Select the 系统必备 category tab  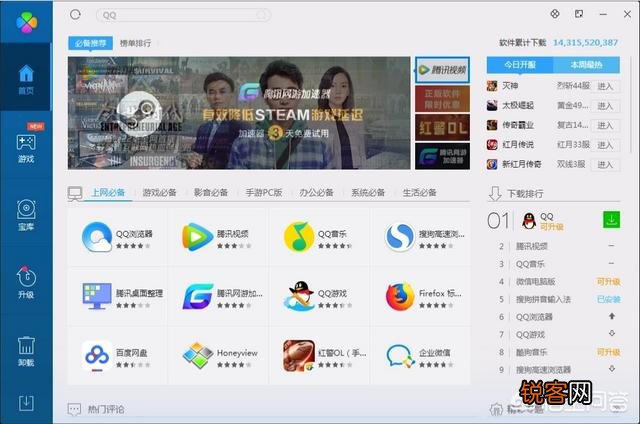[368, 192]
